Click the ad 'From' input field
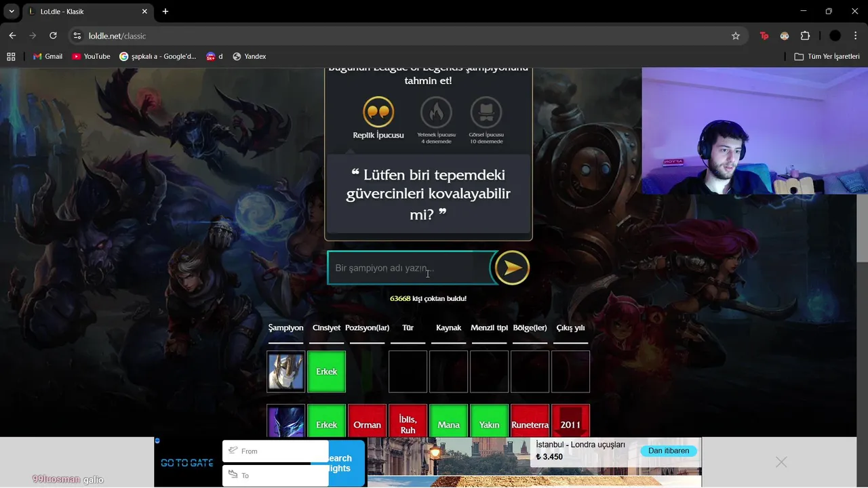 point(275,451)
